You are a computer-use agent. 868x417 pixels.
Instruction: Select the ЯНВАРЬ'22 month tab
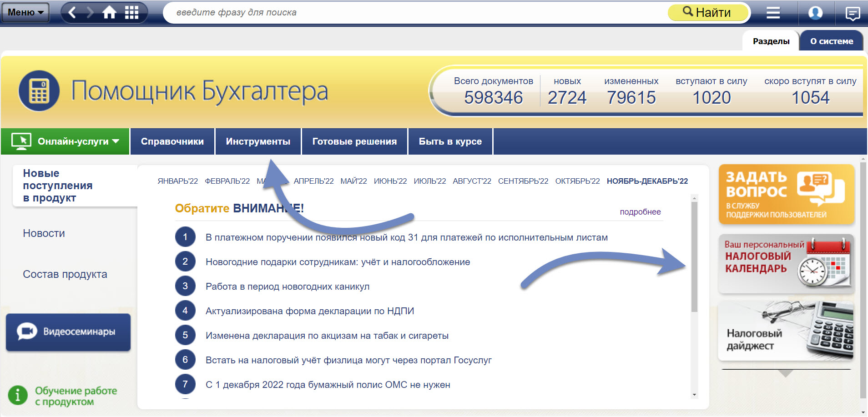(x=178, y=181)
